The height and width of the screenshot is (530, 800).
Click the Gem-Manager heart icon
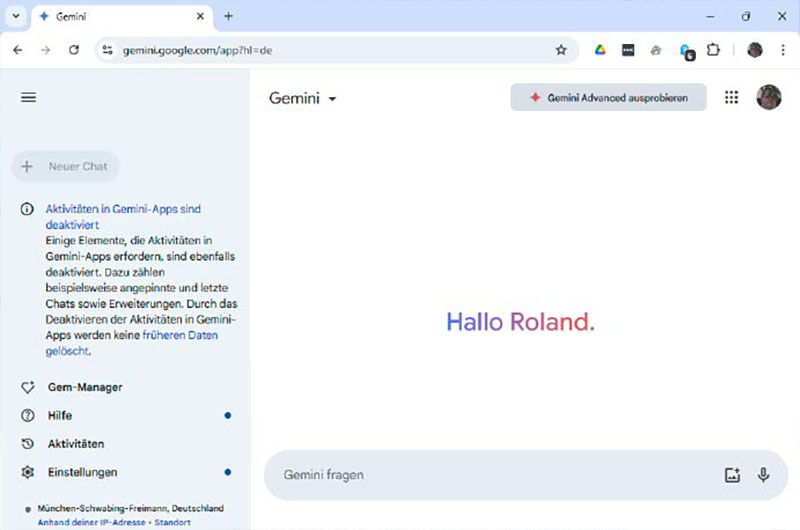pyautogui.click(x=28, y=387)
